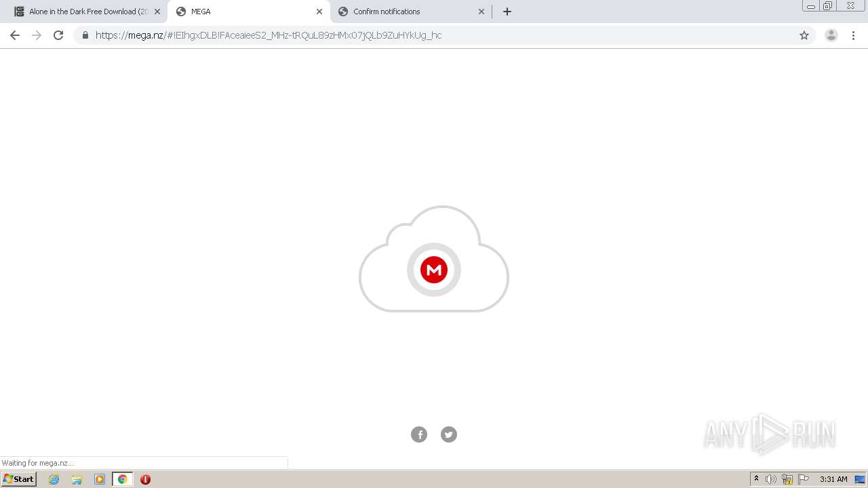
Task: Launch Internet Explorer from taskbar
Action: 54,479
